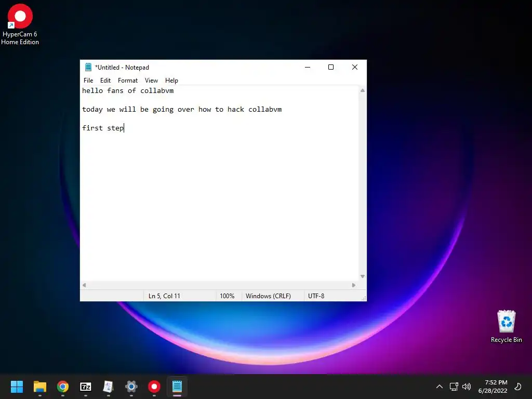This screenshot has height=399, width=532.
Task: Click the '*Untitled - Notepad' title text
Action: click(122, 68)
